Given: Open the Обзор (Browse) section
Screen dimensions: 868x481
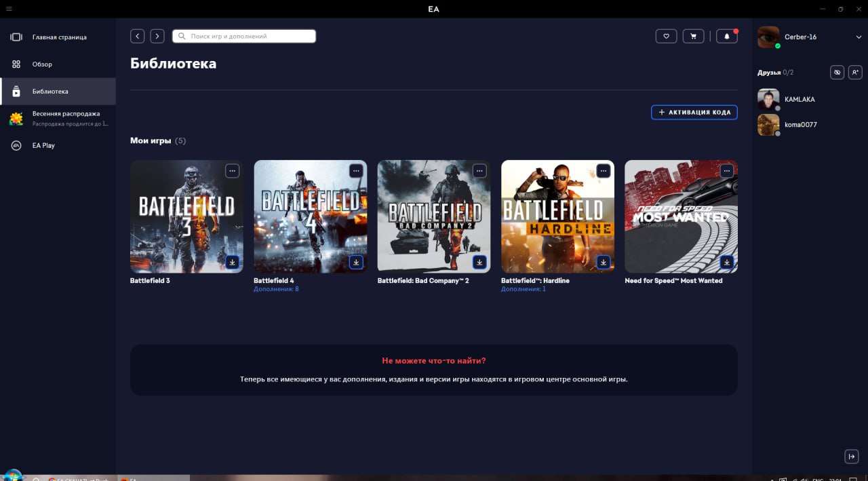Looking at the screenshot, I should click(42, 64).
